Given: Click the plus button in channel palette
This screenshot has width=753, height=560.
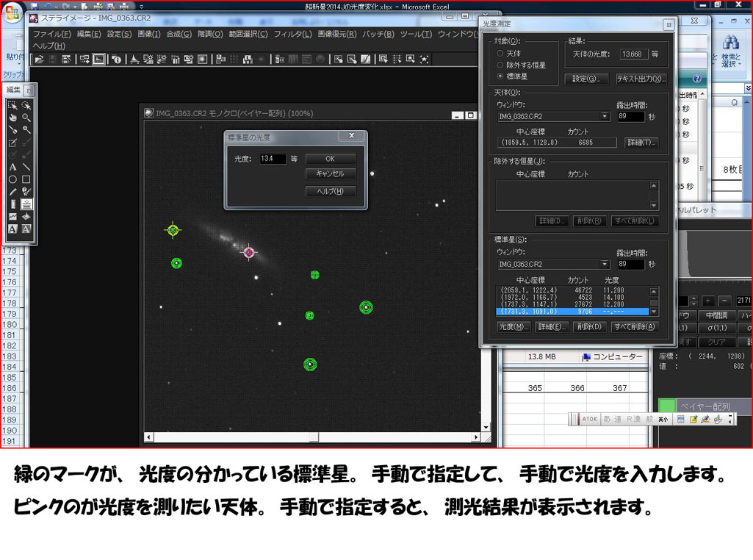Looking at the screenshot, I should 708,301.
